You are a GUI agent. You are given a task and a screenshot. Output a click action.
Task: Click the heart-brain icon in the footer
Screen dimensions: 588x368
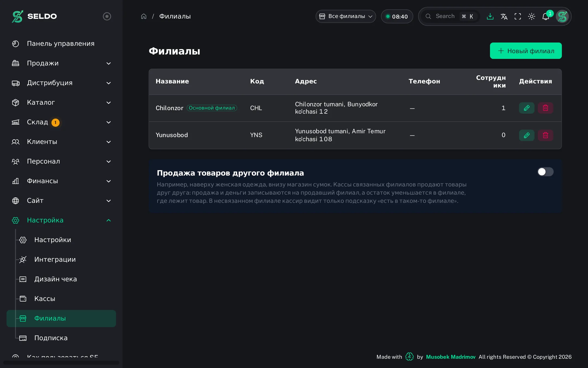click(x=409, y=357)
